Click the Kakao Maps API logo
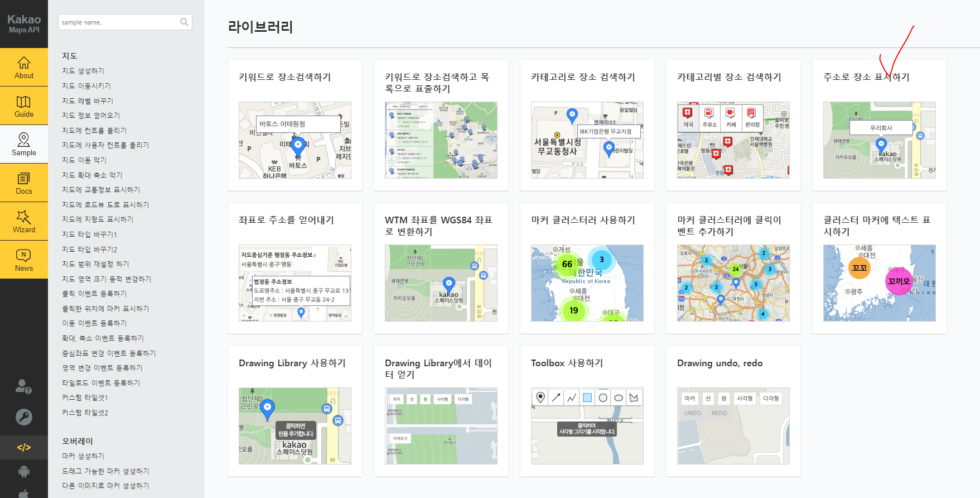 point(24,23)
